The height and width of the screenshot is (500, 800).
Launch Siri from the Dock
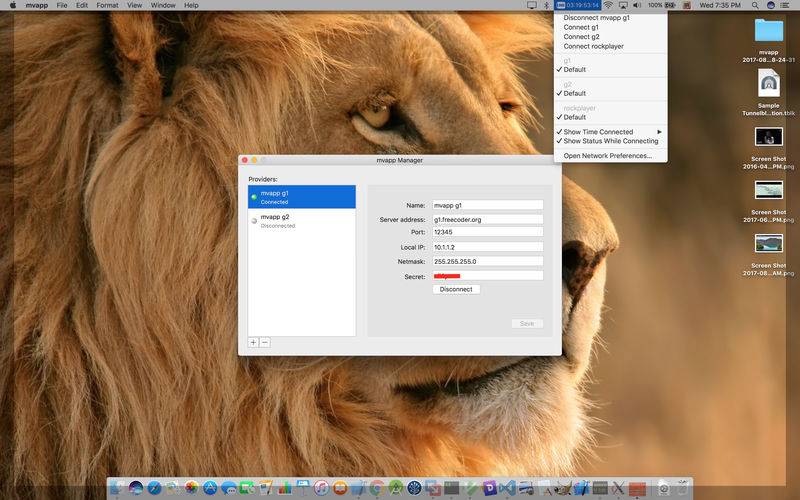[x=136, y=488]
